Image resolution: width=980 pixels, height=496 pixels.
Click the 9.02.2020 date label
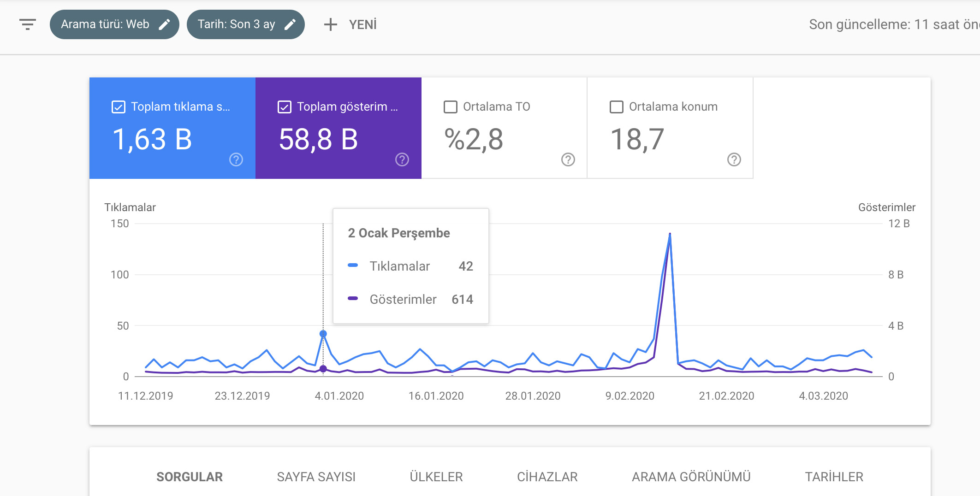[630, 396]
